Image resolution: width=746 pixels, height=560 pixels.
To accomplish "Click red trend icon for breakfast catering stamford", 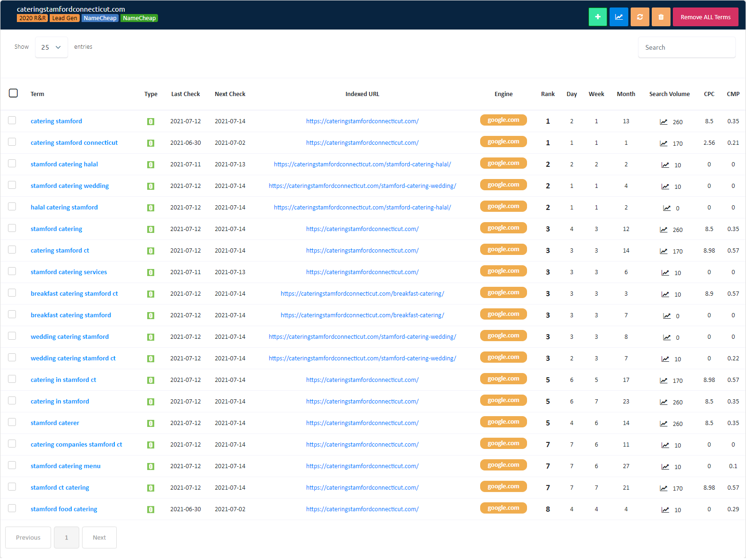I will (666, 316).
